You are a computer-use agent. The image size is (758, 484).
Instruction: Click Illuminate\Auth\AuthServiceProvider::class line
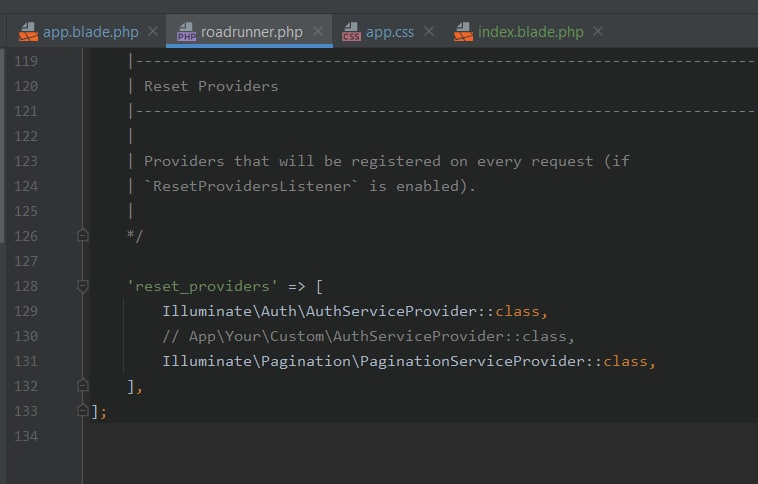(x=355, y=311)
